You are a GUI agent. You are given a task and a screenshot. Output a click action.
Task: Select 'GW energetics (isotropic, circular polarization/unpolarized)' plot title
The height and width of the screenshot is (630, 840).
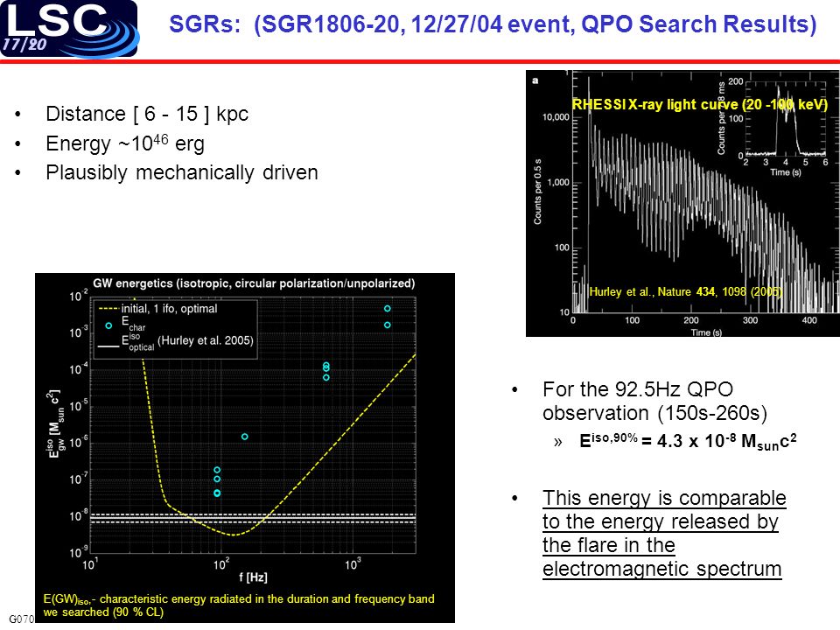[x=254, y=283]
